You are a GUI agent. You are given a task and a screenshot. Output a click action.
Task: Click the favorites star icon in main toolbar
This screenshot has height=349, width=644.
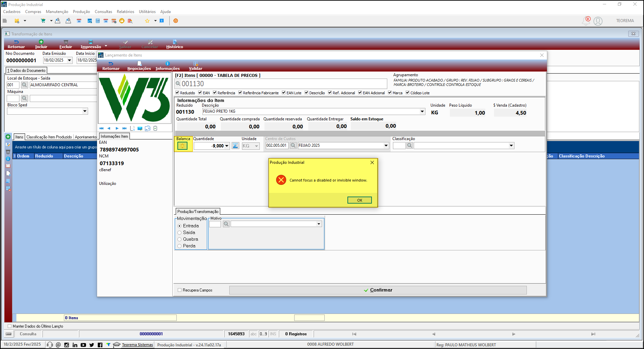(147, 21)
